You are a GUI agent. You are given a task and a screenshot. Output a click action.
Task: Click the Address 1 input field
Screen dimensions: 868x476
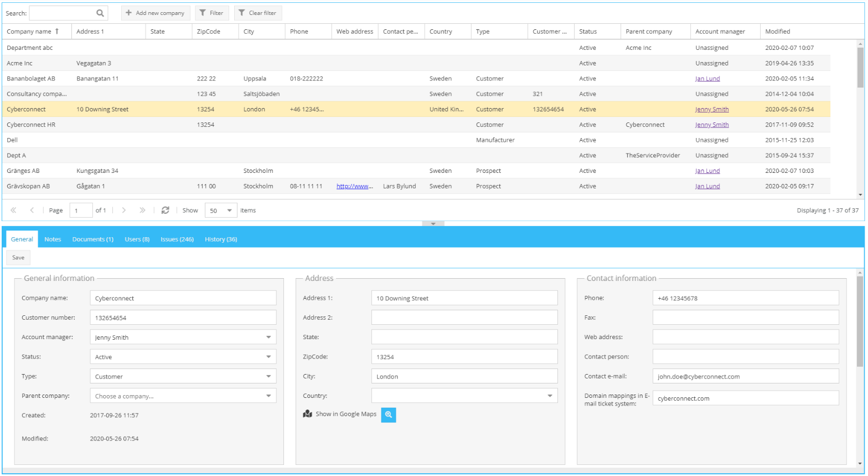click(x=464, y=298)
